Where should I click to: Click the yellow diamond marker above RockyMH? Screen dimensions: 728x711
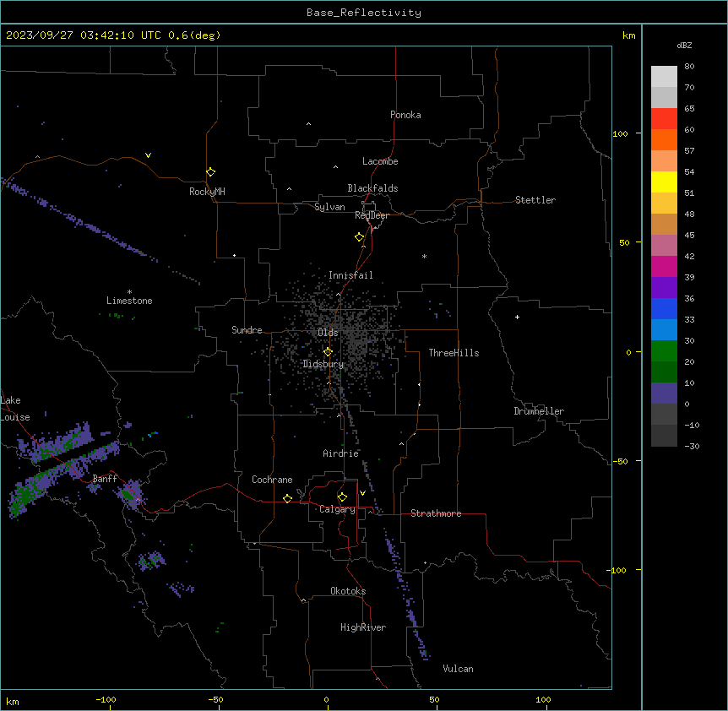[x=210, y=172]
